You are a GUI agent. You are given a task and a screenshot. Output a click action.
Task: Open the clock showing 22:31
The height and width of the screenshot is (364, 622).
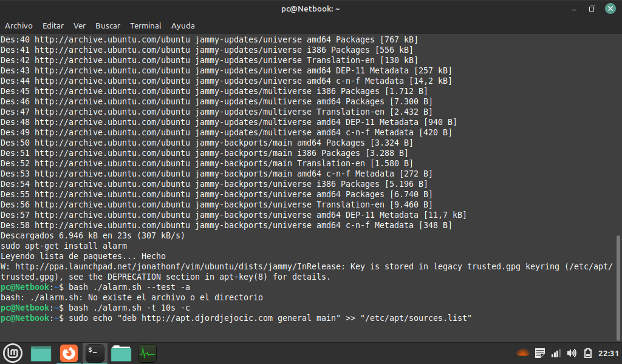click(608, 353)
